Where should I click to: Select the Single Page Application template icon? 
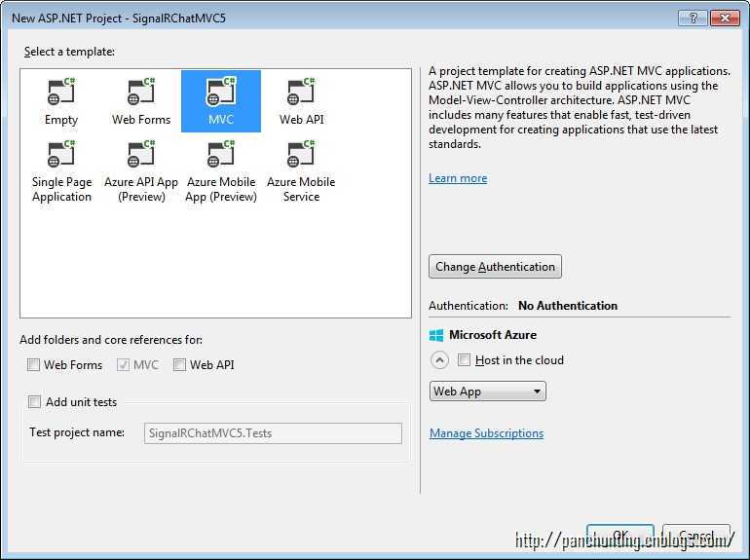[61, 154]
